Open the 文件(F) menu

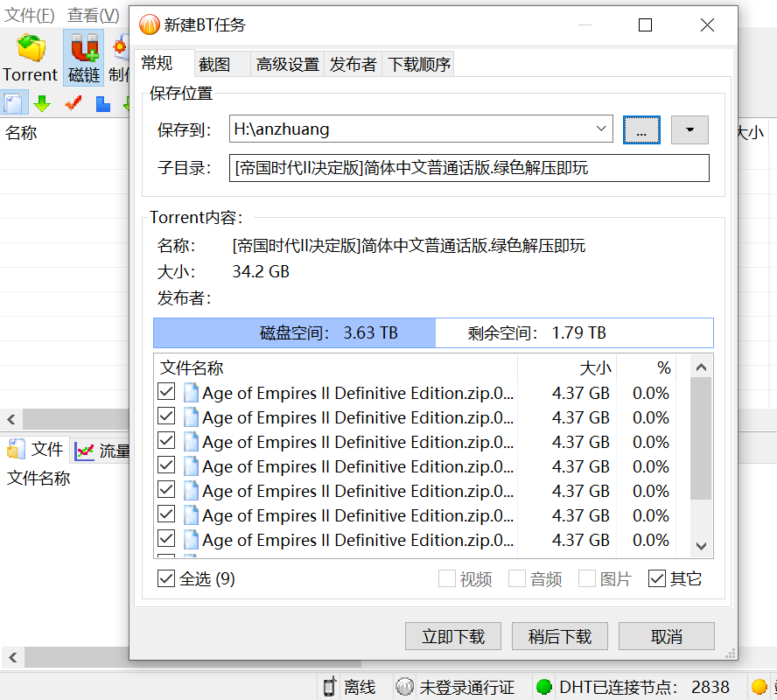click(29, 16)
